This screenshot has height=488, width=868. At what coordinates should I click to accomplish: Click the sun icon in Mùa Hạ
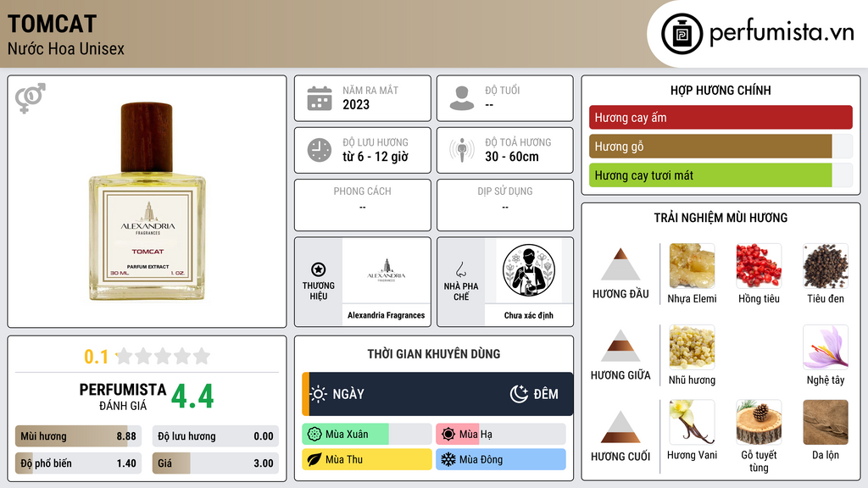click(x=448, y=435)
